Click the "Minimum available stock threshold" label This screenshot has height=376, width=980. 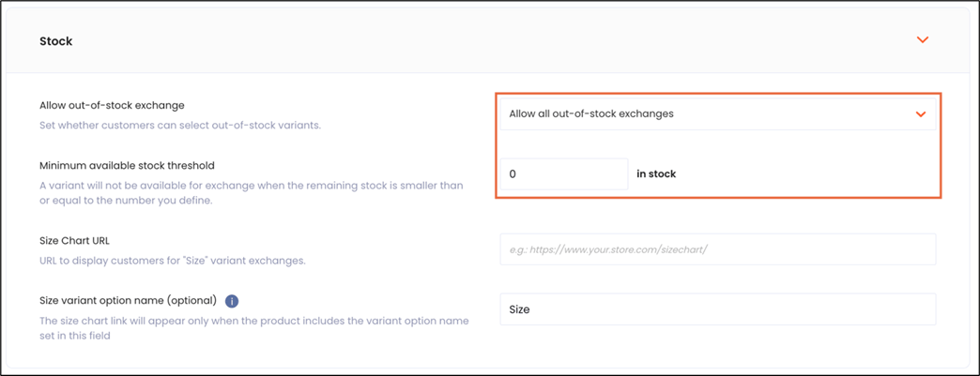[x=127, y=166]
